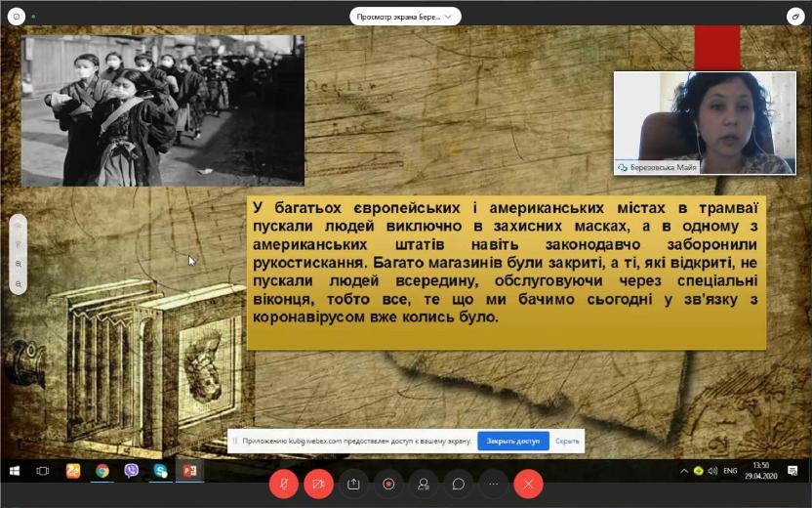Open Viber from the taskbar
This screenshot has width=812, height=508.
(x=131, y=471)
